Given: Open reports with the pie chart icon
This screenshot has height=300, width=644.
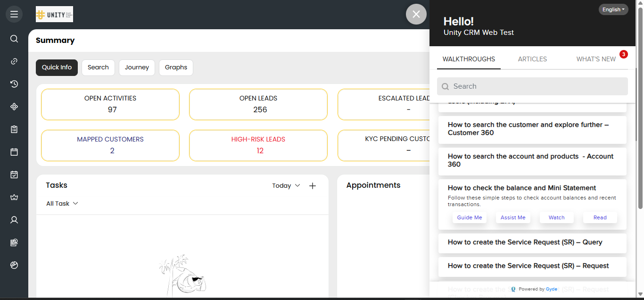Looking at the screenshot, I should (14, 265).
